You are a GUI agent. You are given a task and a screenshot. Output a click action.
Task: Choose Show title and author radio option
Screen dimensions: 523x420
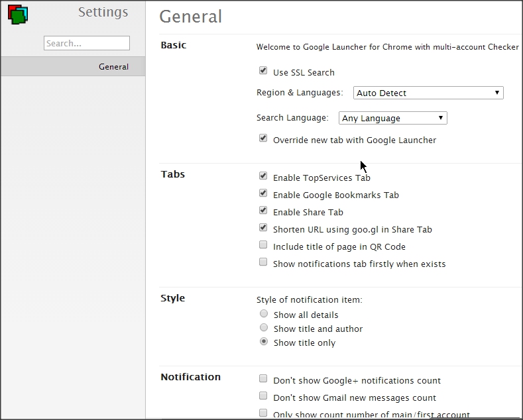point(264,328)
